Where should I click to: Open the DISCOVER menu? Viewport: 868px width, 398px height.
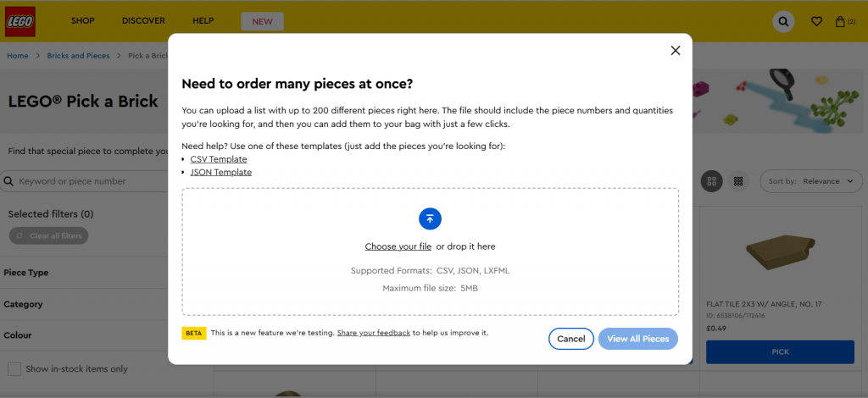tap(143, 20)
